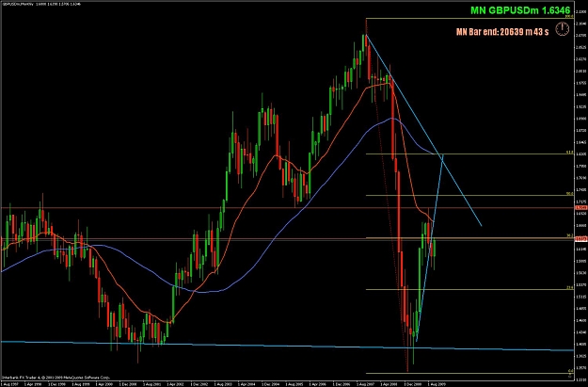Click the "1 Aug 2007" date on the time axis
Screen dimensions: 588x387
click(x=364, y=384)
